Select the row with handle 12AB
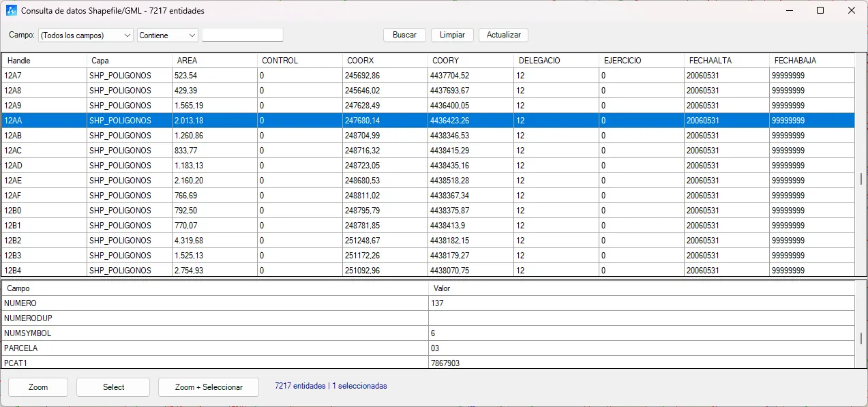 (428, 136)
